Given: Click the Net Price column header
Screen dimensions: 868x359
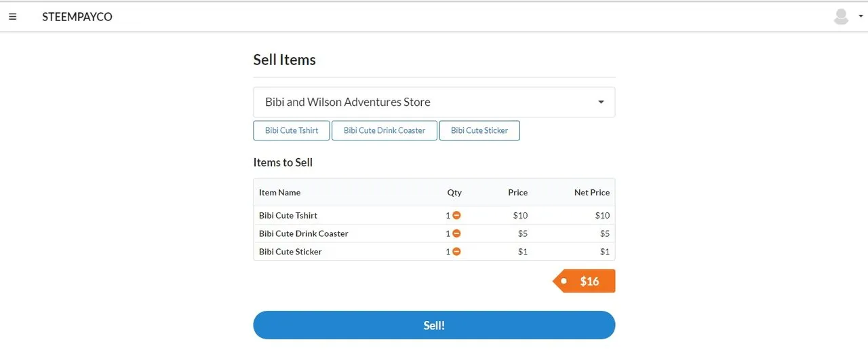Looking at the screenshot, I should (x=591, y=193).
